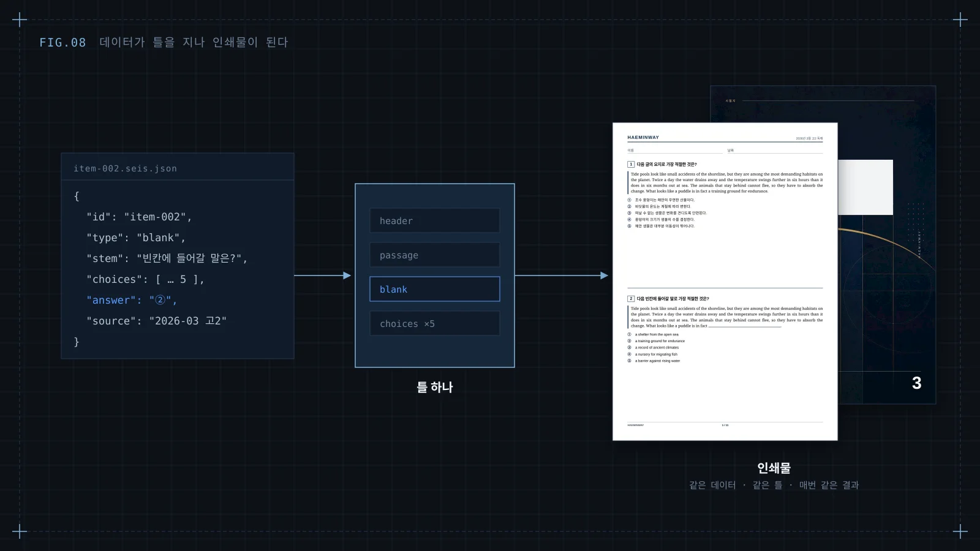
Task: Click question 1 number box on the page
Action: click(x=631, y=164)
